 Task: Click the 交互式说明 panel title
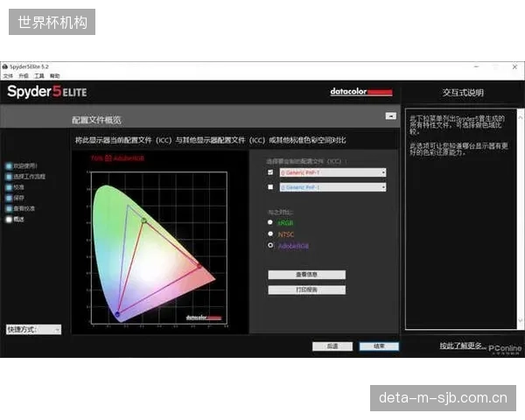(x=463, y=93)
